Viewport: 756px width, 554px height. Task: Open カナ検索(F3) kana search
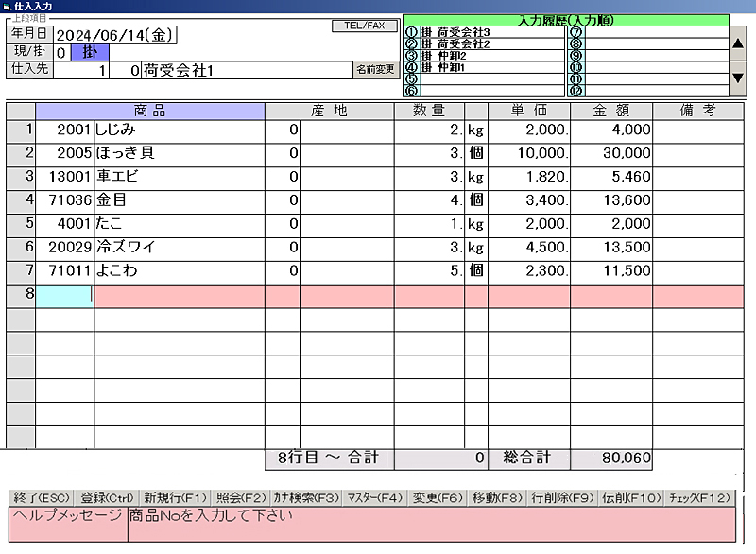click(x=305, y=497)
